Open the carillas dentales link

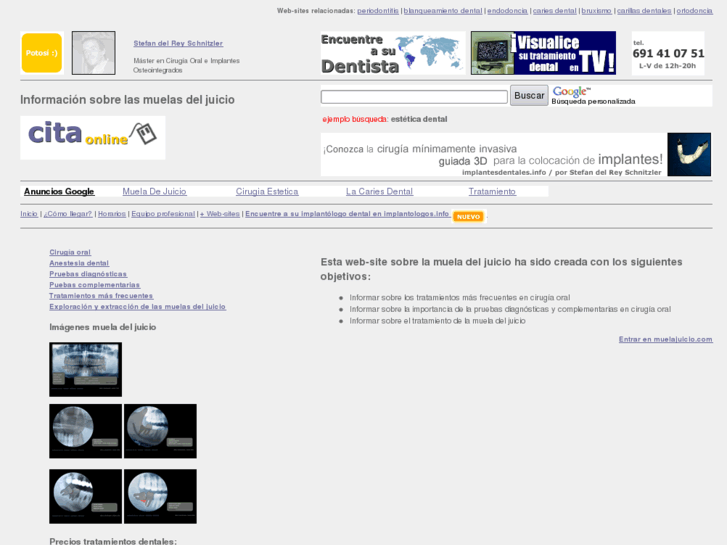coord(644,11)
